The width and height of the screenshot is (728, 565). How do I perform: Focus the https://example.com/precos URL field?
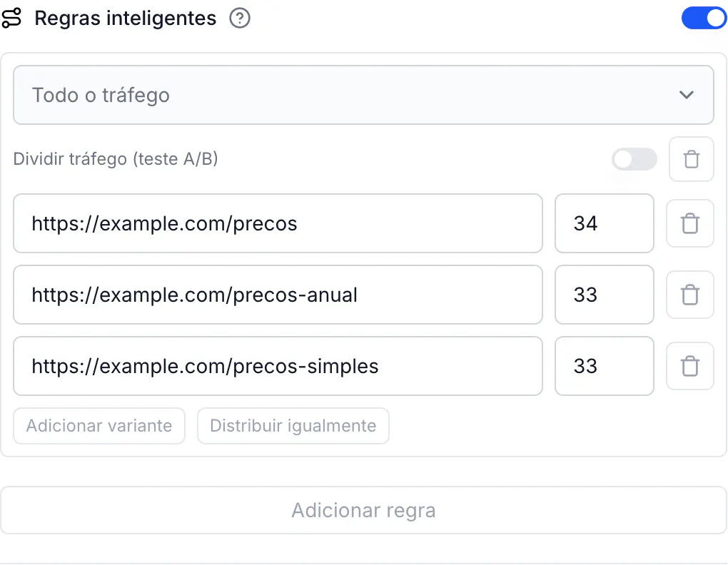pyautogui.click(x=278, y=223)
